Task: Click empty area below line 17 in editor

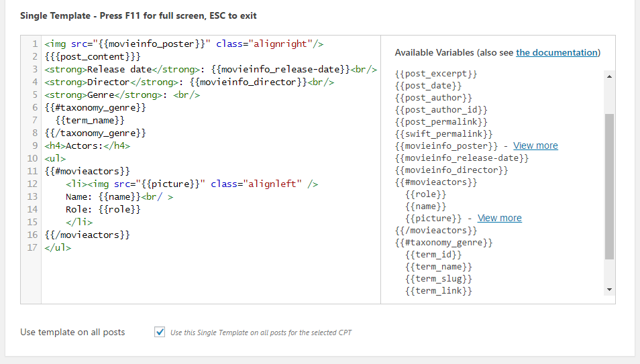Action: [211, 278]
